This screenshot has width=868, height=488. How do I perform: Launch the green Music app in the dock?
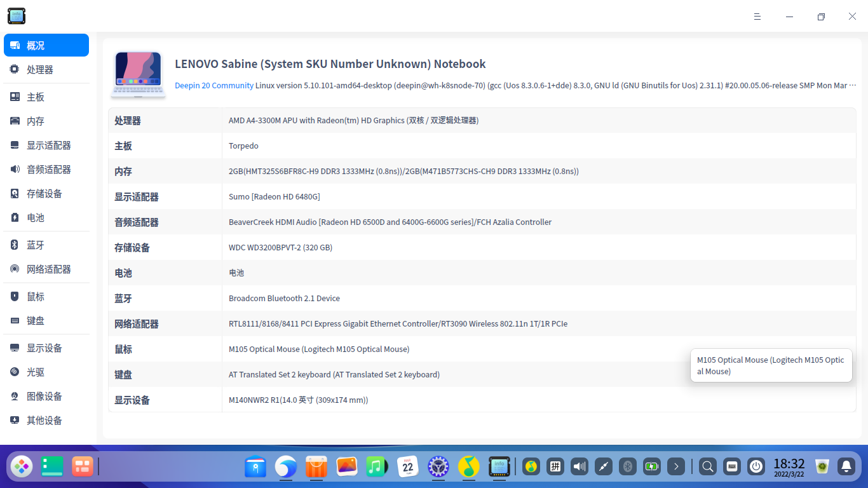pos(377,467)
